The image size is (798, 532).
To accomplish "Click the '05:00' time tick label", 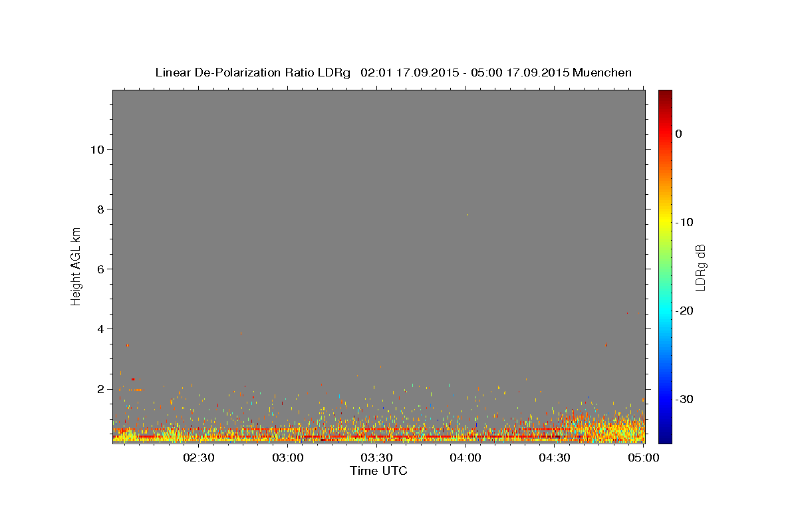I will pos(643,458).
